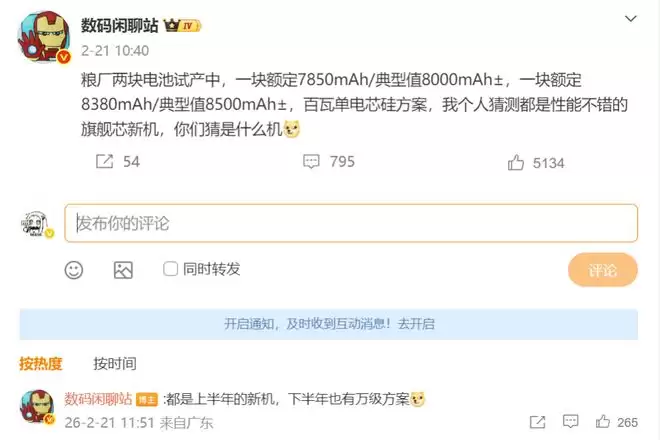660x440 pixels.
Task: Open the emoji picker for the comment
Action: pos(74,270)
